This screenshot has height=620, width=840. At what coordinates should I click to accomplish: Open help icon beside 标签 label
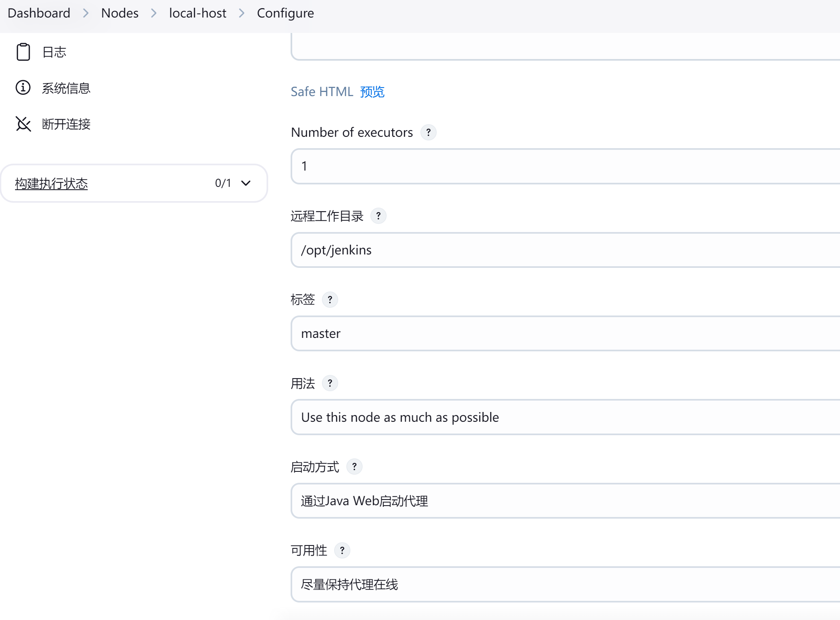330,300
